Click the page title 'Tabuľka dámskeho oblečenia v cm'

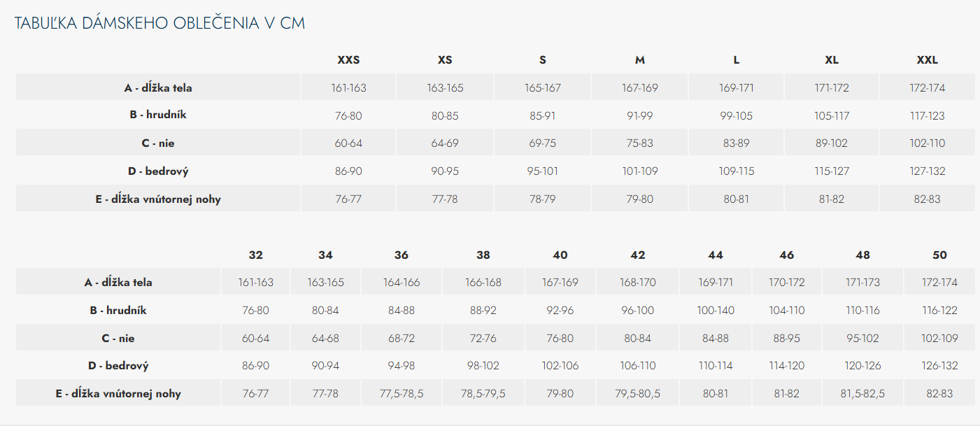(x=159, y=24)
